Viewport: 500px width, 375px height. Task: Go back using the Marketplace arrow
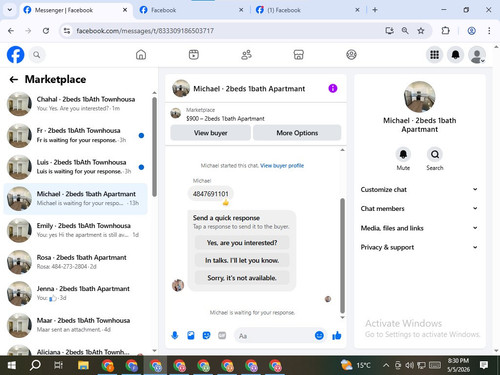(x=14, y=79)
